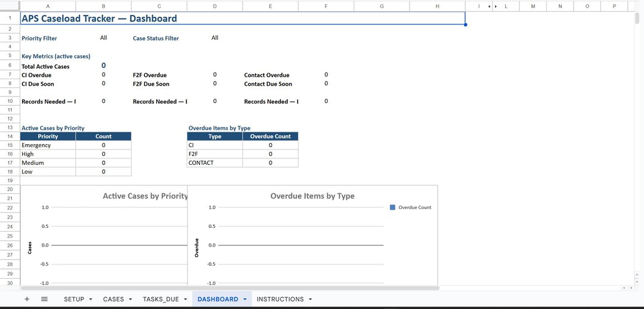Click hidden columns left arrow

489,6
